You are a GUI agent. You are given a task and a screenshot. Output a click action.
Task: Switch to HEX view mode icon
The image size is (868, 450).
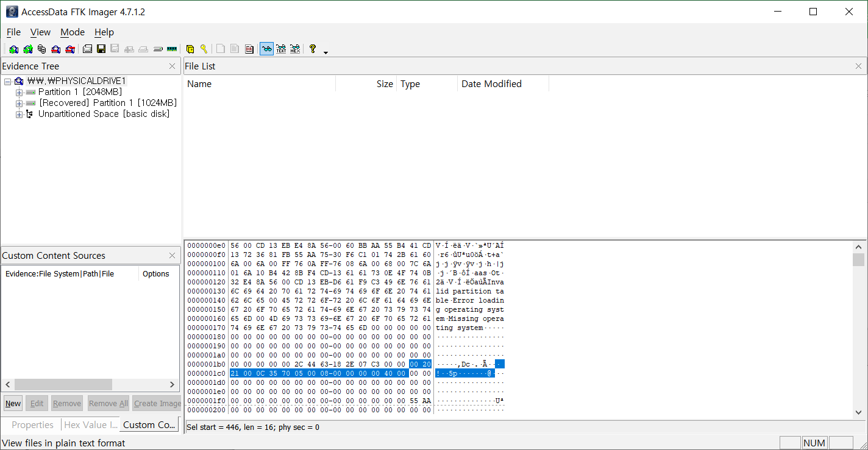[295, 49]
